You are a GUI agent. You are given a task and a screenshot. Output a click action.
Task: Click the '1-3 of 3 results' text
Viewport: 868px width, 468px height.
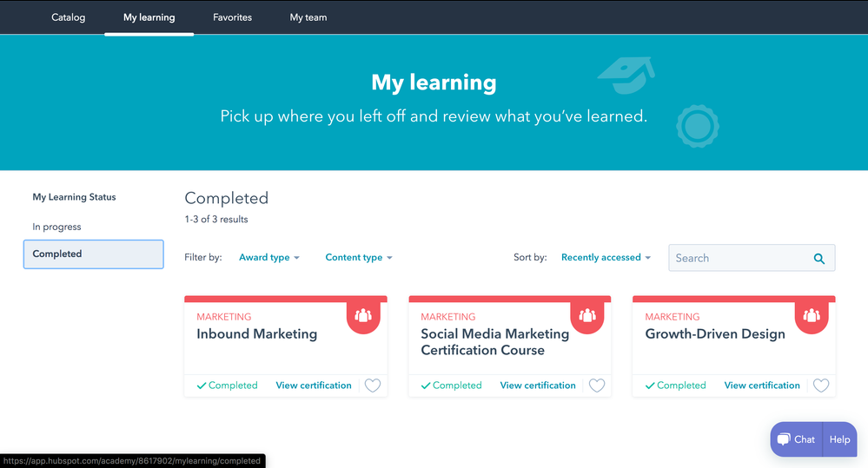click(216, 219)
